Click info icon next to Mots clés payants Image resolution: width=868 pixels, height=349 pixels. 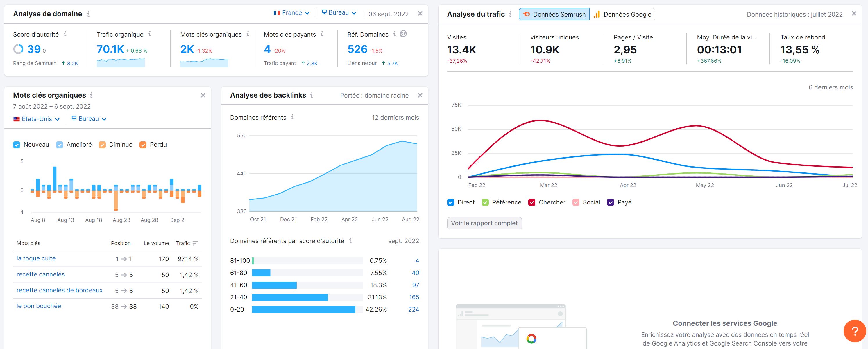click(322, 34)
